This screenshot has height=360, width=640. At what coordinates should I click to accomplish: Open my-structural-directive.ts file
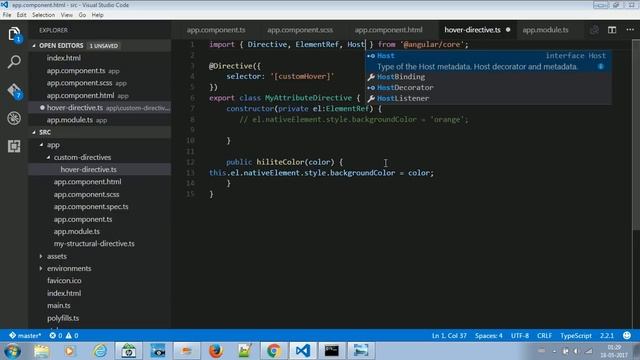click(x=94, y=244)
